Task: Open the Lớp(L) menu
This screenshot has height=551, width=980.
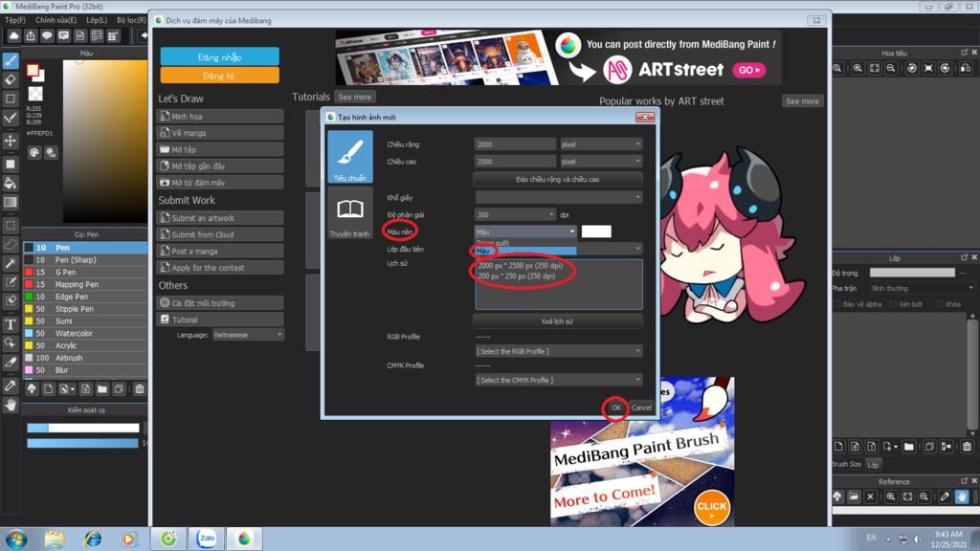Action: coord(97,20)
